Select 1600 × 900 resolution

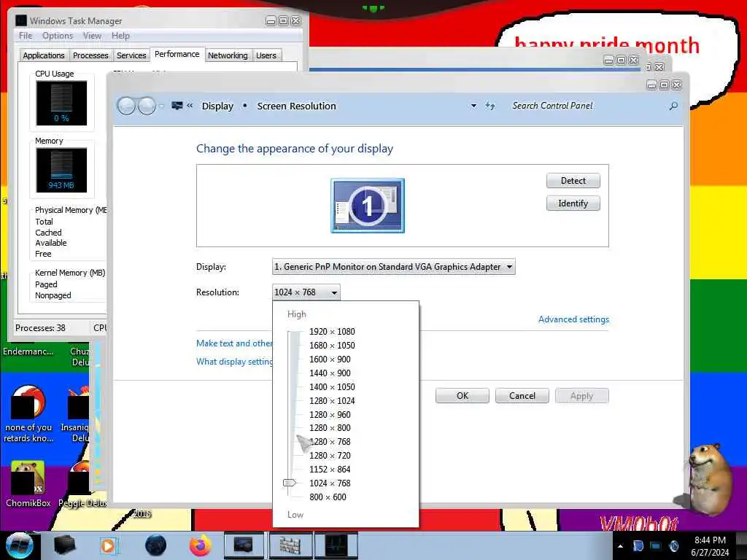point(330,359)
